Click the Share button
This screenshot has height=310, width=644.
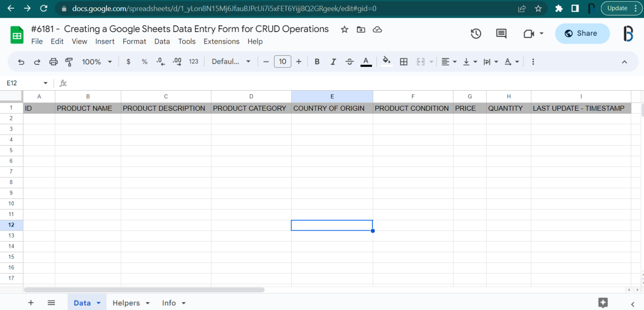coord(582,34)
